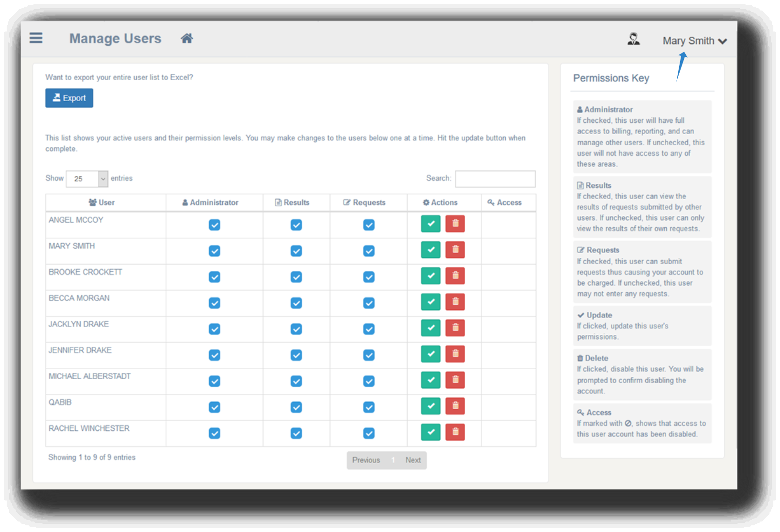
Task: Open the hamburger menu icon
Action: [36, 38]
